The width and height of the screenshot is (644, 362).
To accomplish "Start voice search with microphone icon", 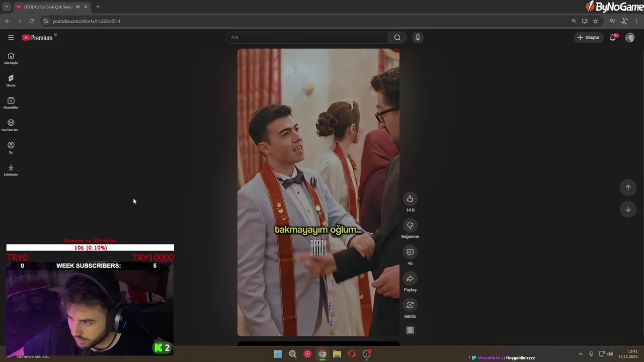I will [417, 38].
